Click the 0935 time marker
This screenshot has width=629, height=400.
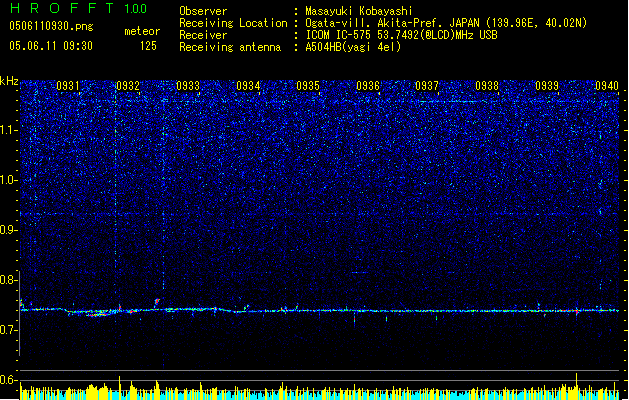(x=308, y=86)
